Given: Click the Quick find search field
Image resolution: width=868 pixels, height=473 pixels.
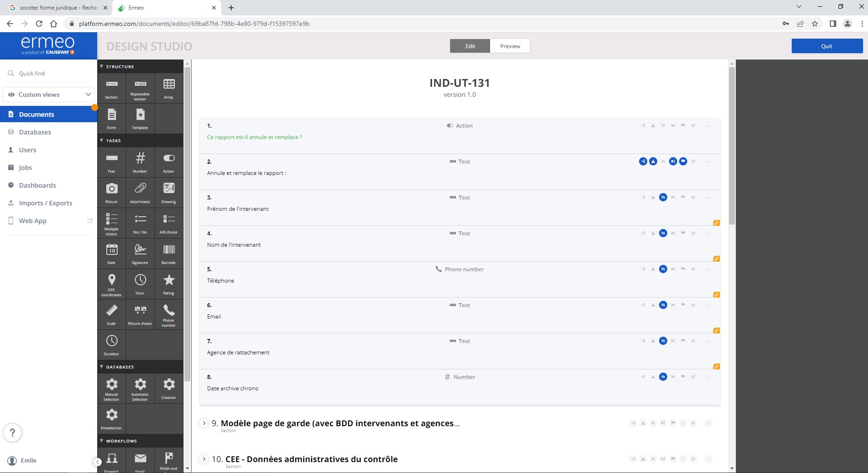Looking at the screenshot, I should point(49,73).
